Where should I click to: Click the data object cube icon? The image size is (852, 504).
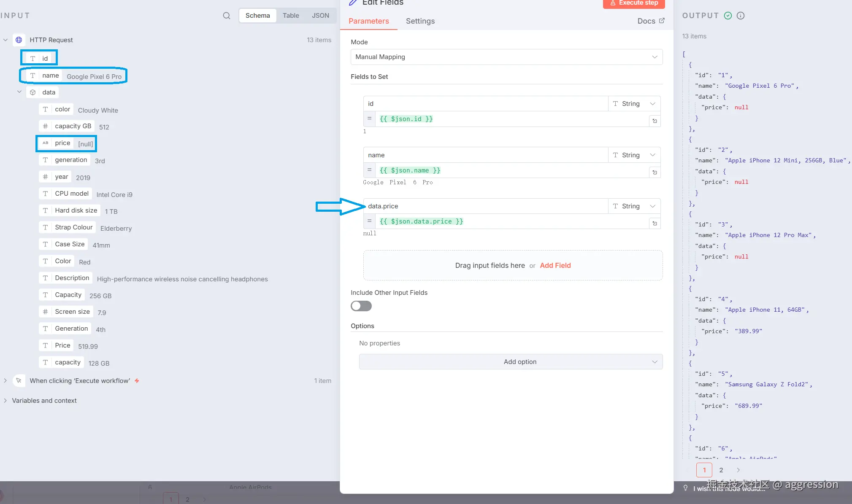coord(33,92)
